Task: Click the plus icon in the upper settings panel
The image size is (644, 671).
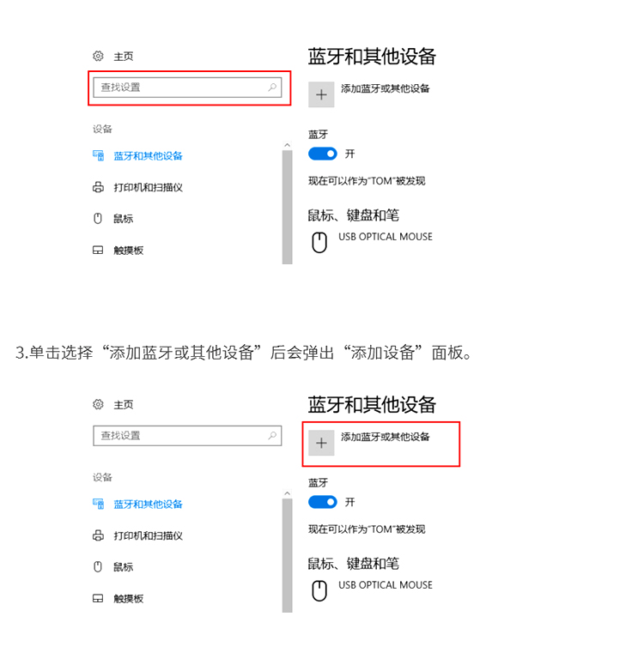Action: tap(321, 94)
